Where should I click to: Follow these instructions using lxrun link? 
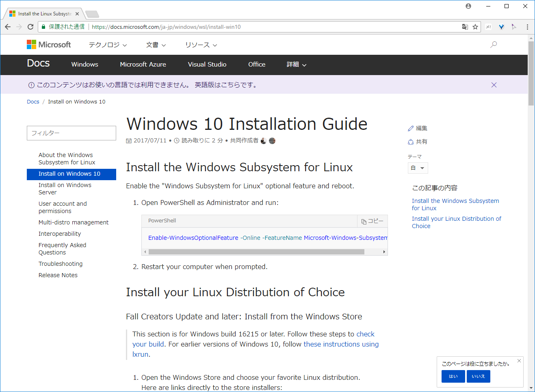256,349
